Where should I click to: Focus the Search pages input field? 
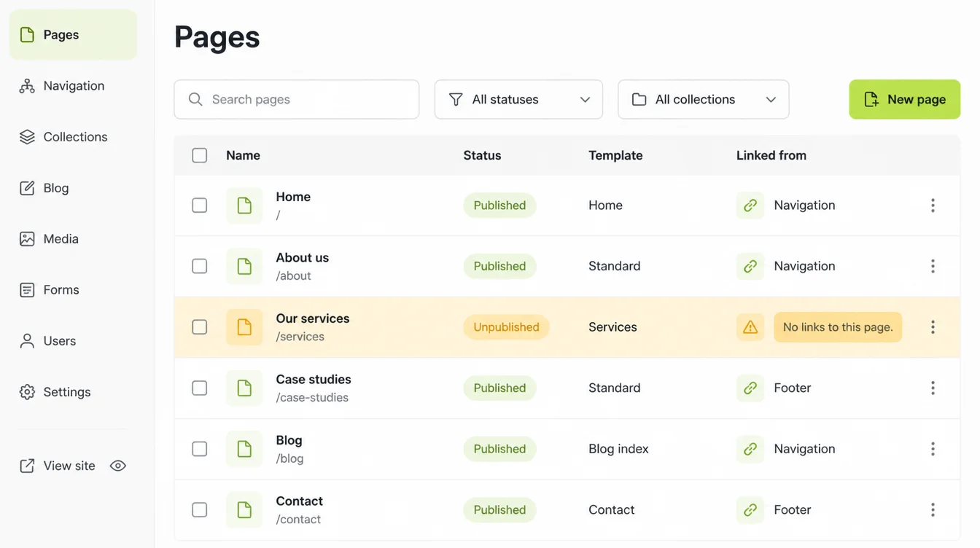(x=297, y=99)
